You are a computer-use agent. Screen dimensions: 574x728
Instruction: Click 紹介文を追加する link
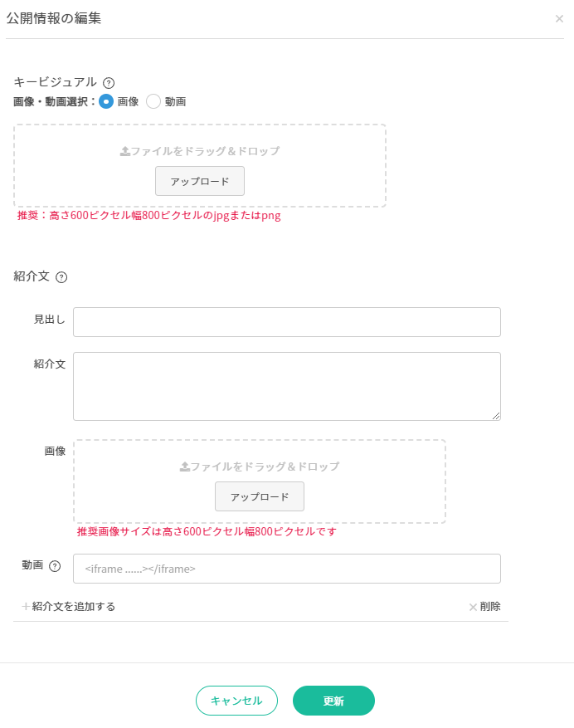pyautogui.click(x=73, y=606)
